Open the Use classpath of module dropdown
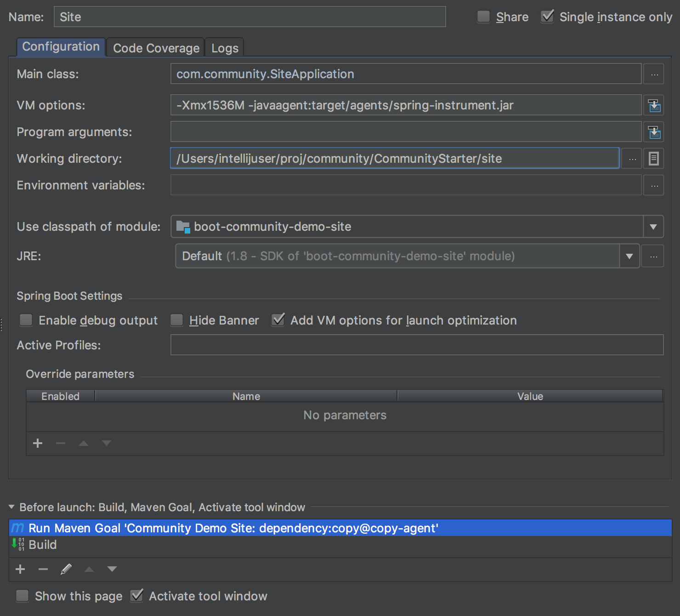Screen dimensions: 680x616 tap(653, 226)
